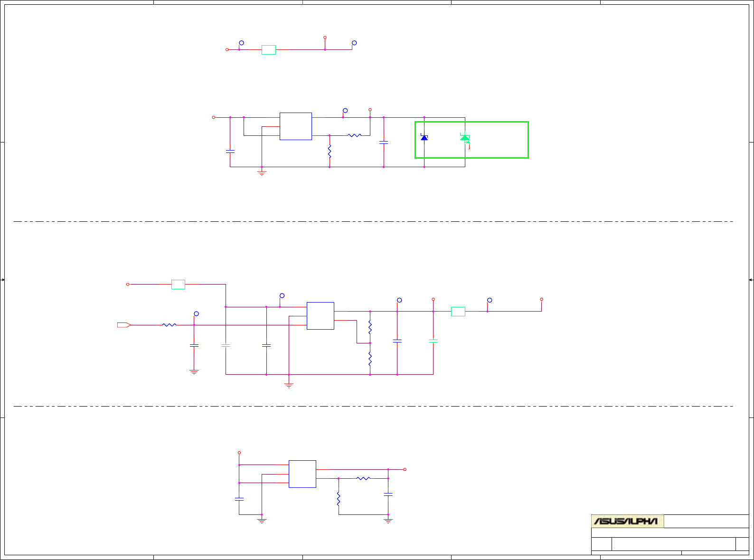The height and width of the screenshot is (560, 754).
Task: Select the horizontal resistor in the diode circuit
Action: coord(355,135)
